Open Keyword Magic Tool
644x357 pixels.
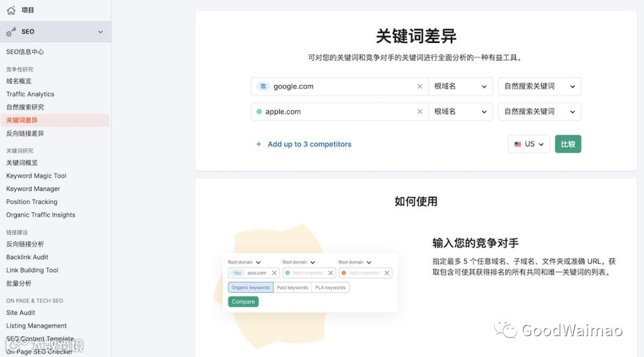(36, 176)
